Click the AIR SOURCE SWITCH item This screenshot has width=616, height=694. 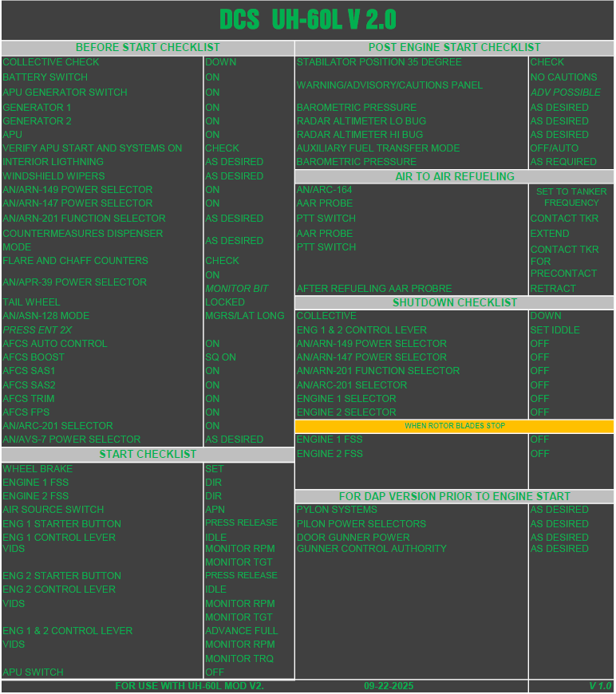point(53,510)
